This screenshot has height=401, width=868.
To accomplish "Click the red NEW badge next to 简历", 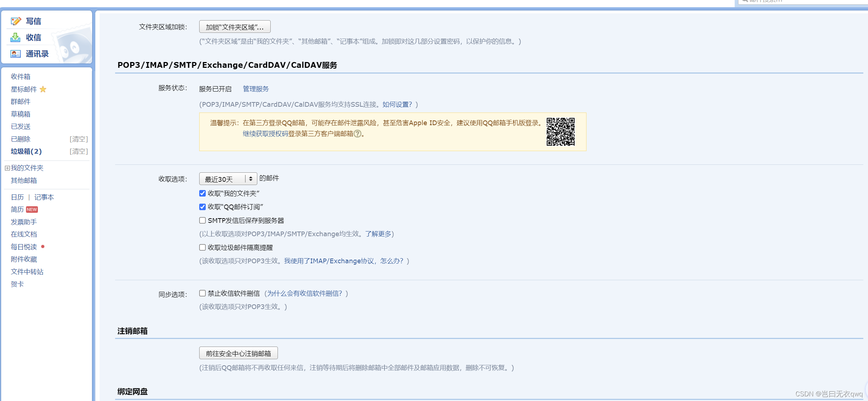I will point(32,210).
